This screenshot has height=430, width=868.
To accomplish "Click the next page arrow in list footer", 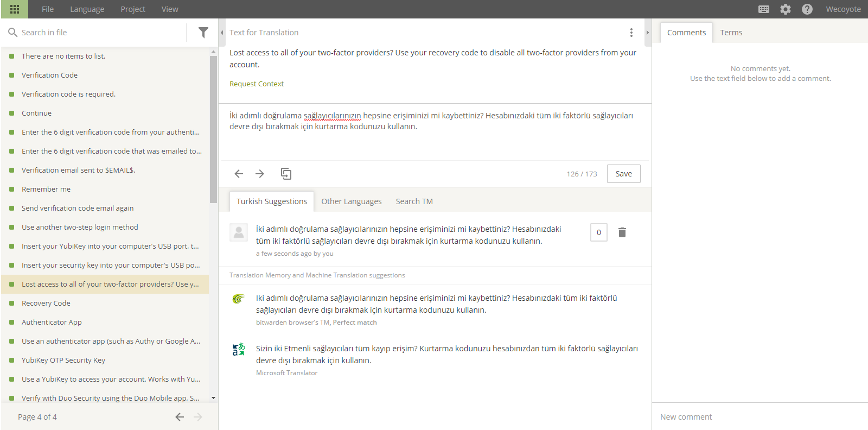I will [198, 417].
